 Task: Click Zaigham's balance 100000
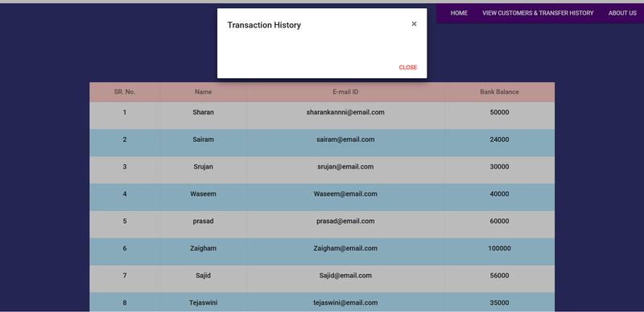pyautogui.click(x=499, y=248)
